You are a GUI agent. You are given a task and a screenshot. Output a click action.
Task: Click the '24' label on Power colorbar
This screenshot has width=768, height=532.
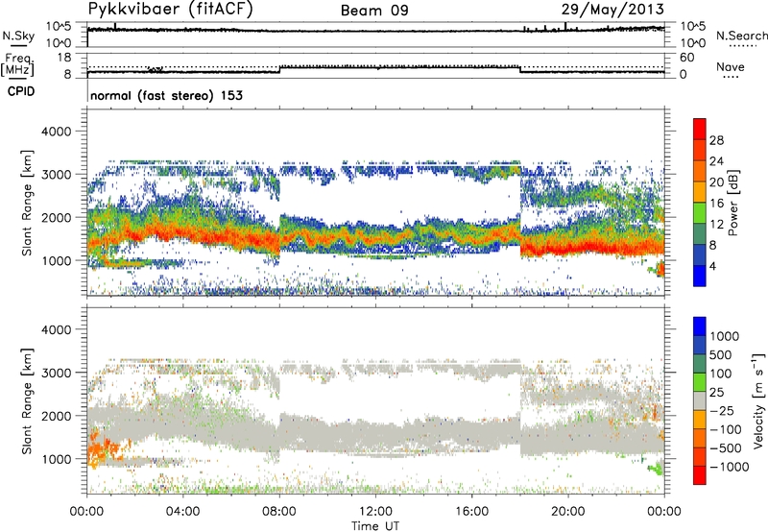pyautogui.click(x=716, y=161)
